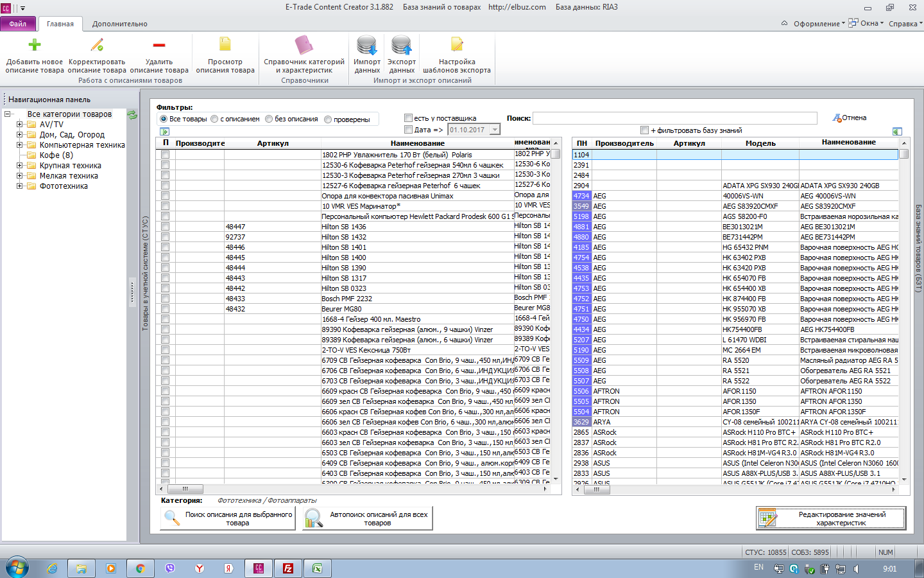Click the red minus delete description icon
The height and width of the screenshot is (578, 924).
(159, 44)
